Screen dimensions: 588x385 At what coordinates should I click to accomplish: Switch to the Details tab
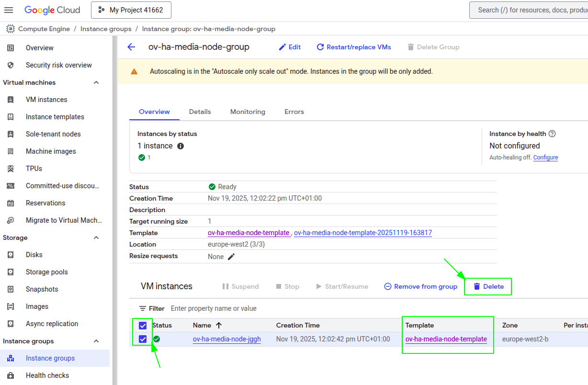click(200, 112)
